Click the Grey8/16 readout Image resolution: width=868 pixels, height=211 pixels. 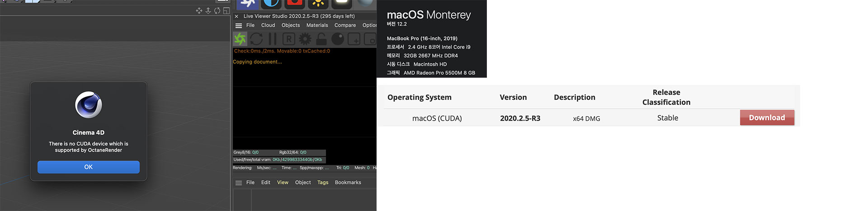(x=246, y=153)
